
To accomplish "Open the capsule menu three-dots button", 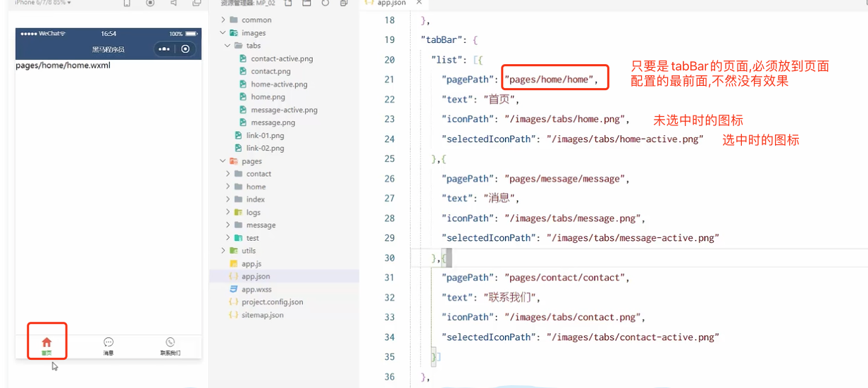I will (164, 49).
